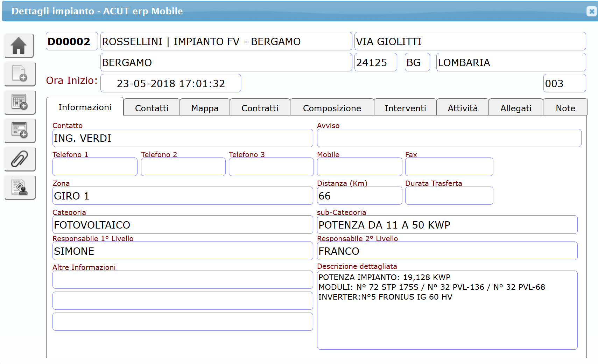Click the add calendar event icon
The height and width of the screenshot is (364, 598).
pyautogui.click(x=19, y=102)
